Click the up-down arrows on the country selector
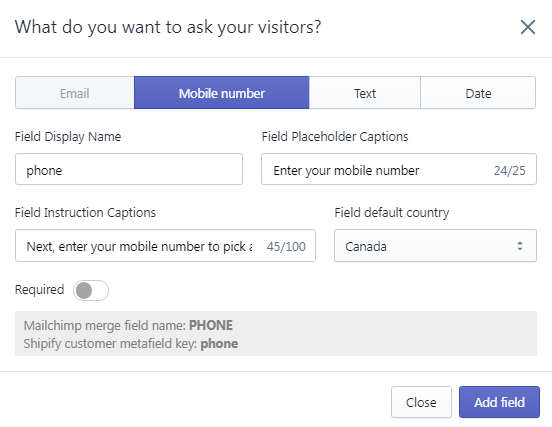 click(x=520, y=246)
